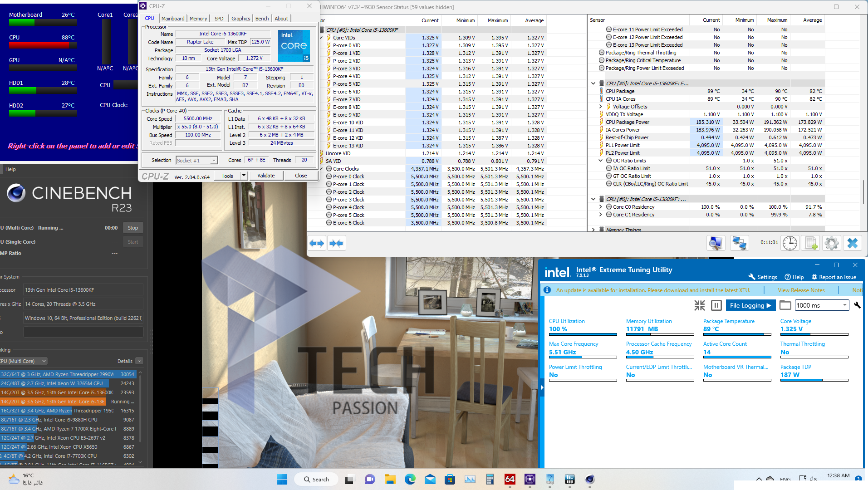Click black wrench beside 1000 ms box

point(857,305)
